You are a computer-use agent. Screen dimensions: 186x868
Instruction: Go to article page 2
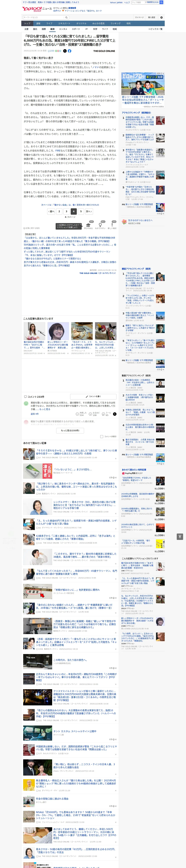59,212
